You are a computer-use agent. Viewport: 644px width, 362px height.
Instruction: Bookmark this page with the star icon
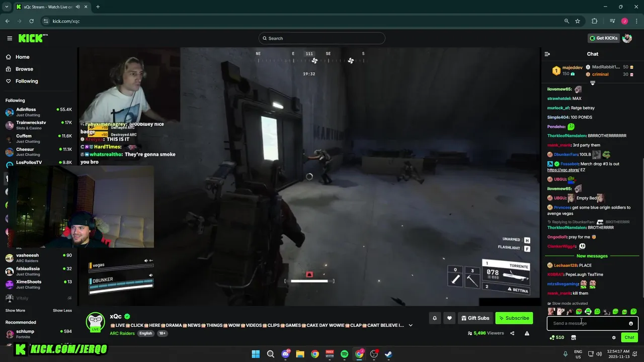[578, 21]
